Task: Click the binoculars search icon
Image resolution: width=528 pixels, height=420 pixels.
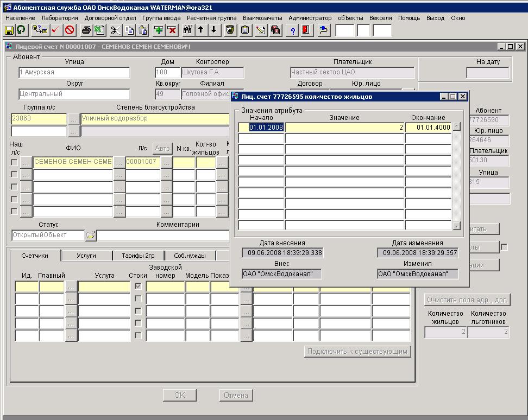Action: (188, 30)
